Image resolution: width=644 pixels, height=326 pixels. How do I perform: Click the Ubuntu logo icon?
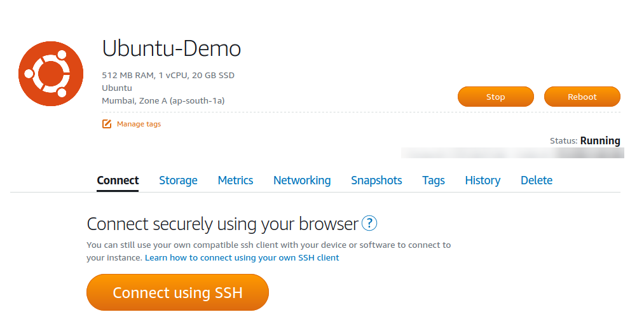pyautogui.click(x=51, y=74)
